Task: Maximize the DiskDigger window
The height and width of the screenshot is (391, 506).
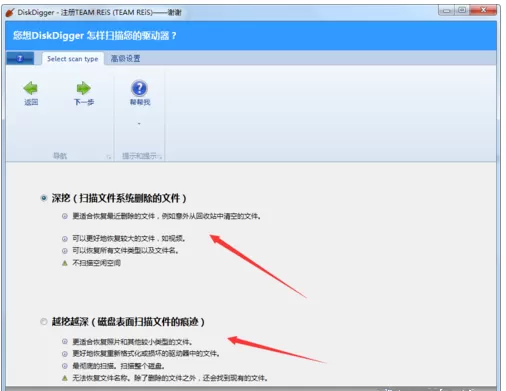Action: click(462, 10)
